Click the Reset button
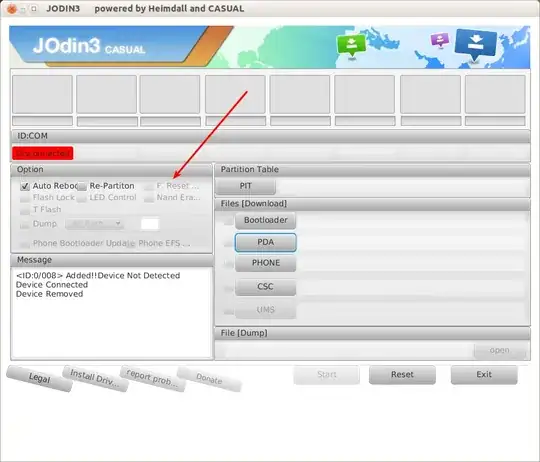Screen dimensions: 540x462 tap(402, 375)
